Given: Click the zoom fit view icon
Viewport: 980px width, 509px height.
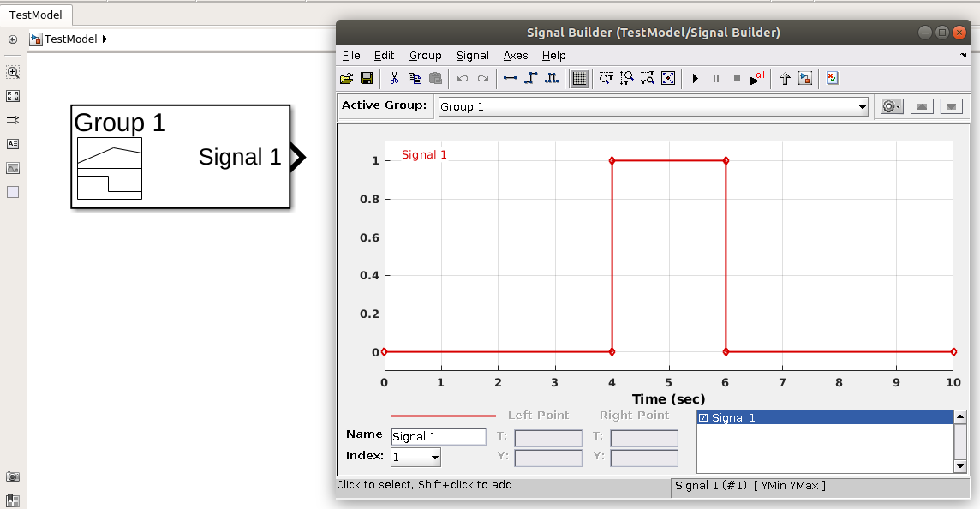Looking at the screenshot, I should 668,78.
